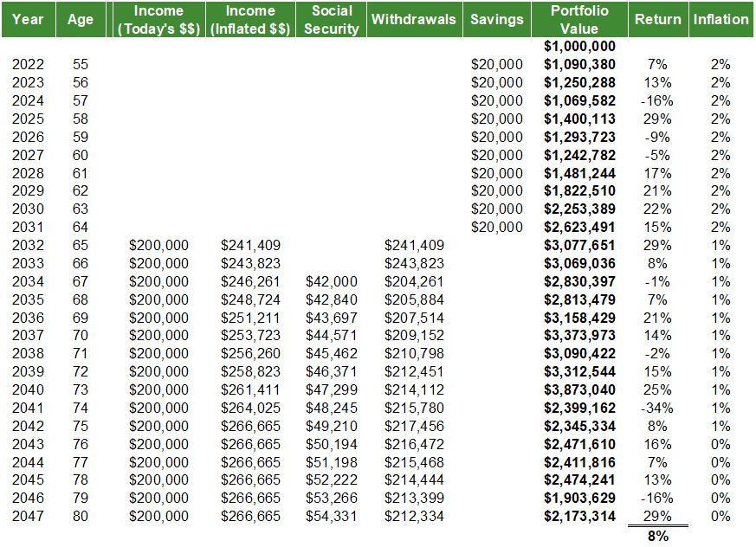Select portfolio value $1,903,629
The width and height of the screenshot is (756, 547).
pyautogui.click(x=579, y=499)
